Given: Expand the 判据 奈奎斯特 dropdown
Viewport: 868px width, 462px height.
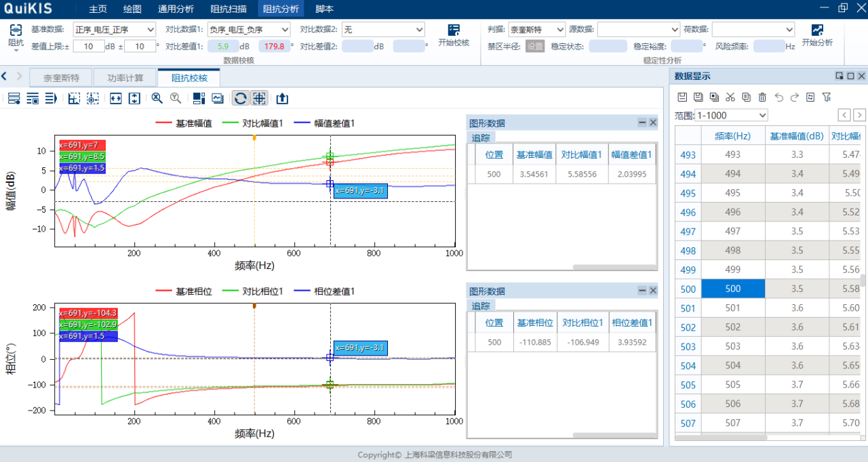Looking at the screenshot, I should [x=536, y=30].
